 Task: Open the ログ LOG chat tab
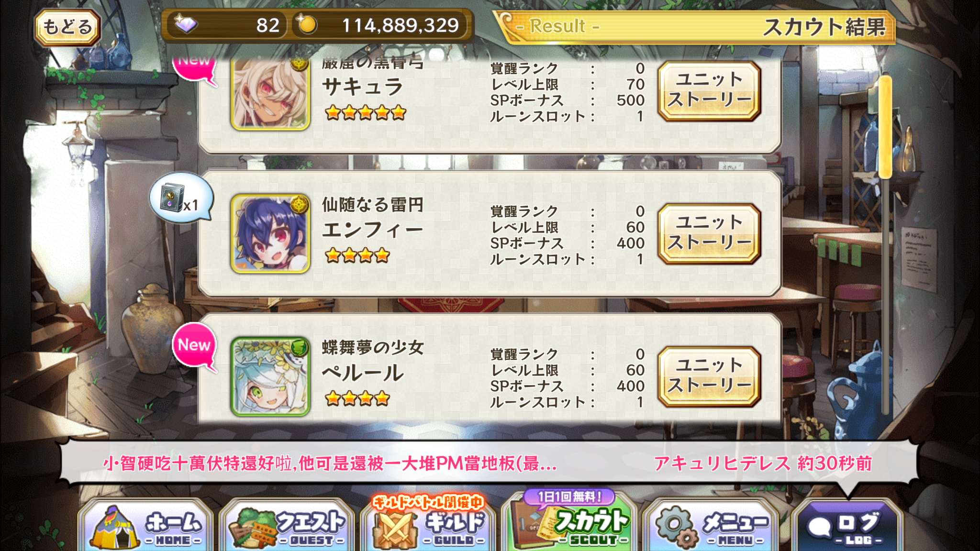[847, 525]
